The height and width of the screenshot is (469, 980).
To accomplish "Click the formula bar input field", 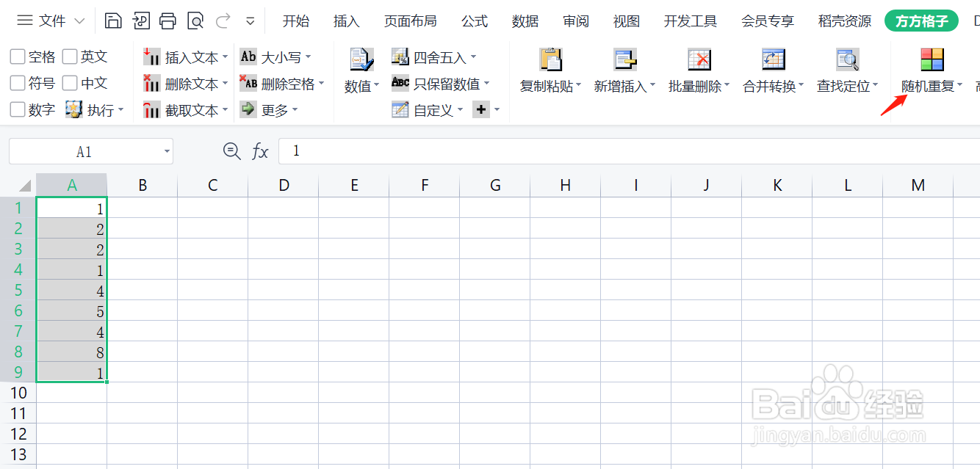I will [x=630, y=151].
